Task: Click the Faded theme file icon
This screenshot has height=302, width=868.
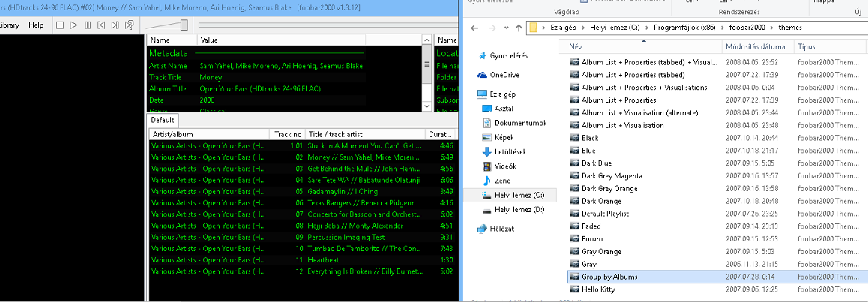Action: click(x=574, y=226)
